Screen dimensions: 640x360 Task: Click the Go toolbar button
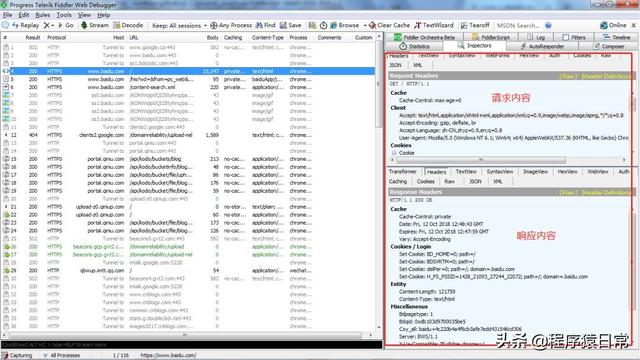coord(66,25)
